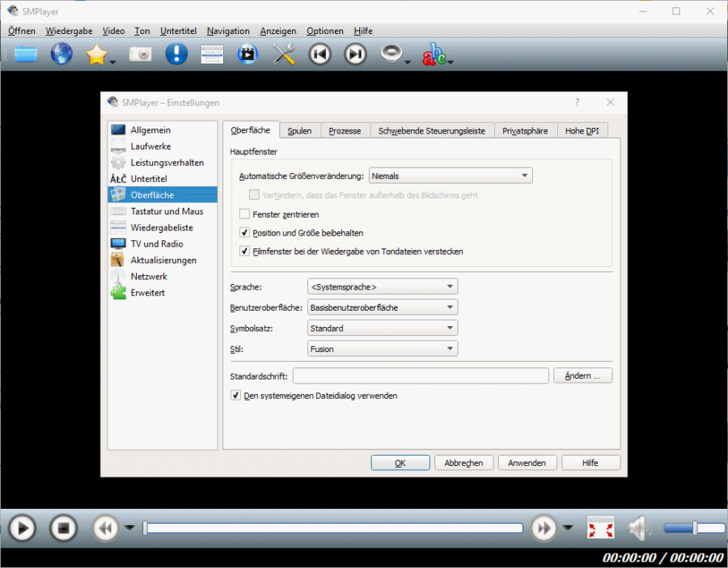Click the 'Standardschrift' text field
The image size is (728, 568).
pos(421,376)
